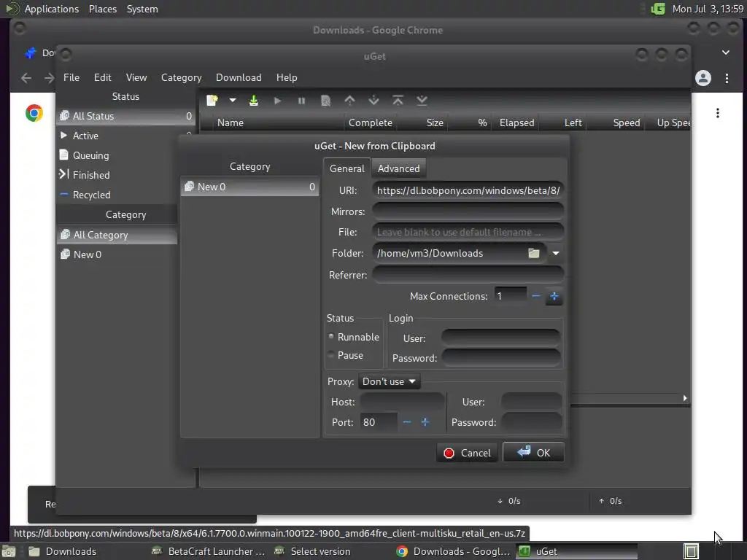Click the Move to Top icon

point(398,101)
